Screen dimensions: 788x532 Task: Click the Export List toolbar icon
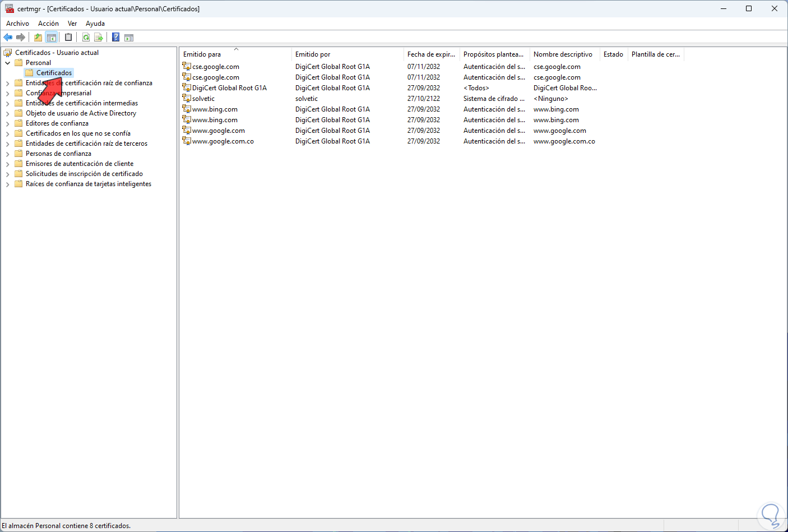pos(99,38)
